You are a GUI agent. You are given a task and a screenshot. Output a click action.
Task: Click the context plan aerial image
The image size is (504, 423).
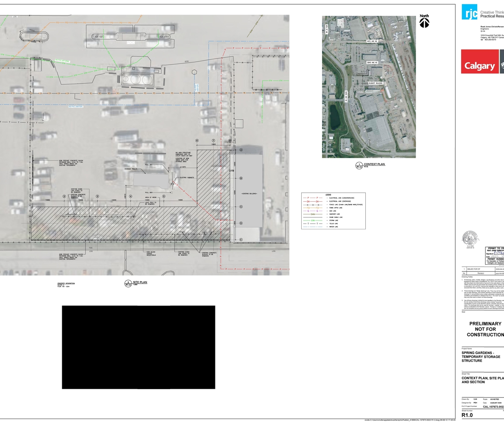click(369, 87)
